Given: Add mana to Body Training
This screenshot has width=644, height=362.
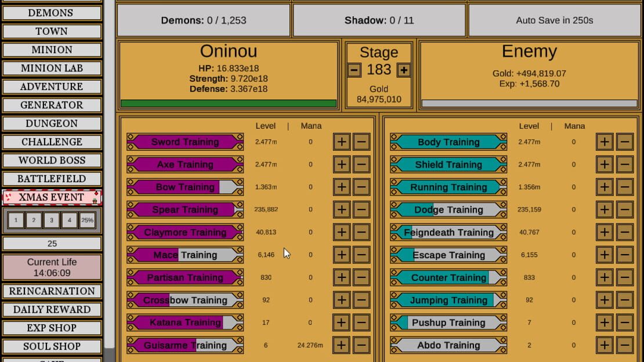Looking at the screenshot, I should point(605,142).
